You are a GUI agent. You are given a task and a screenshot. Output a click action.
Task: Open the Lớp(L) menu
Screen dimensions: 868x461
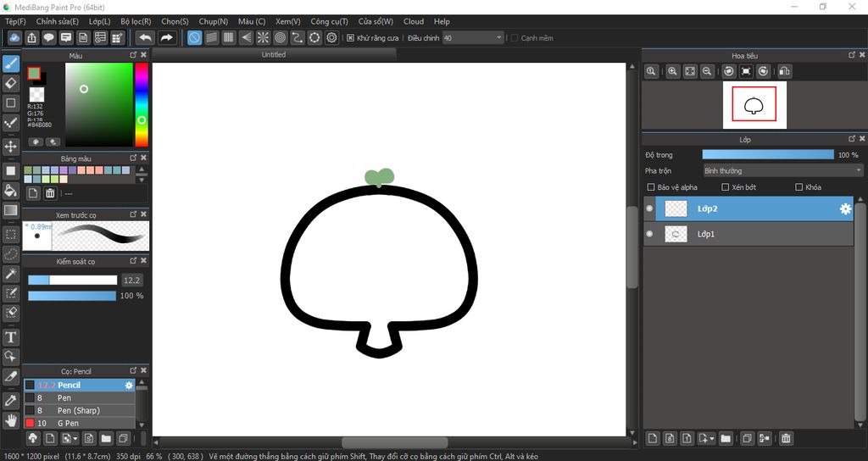coord(100,21)
